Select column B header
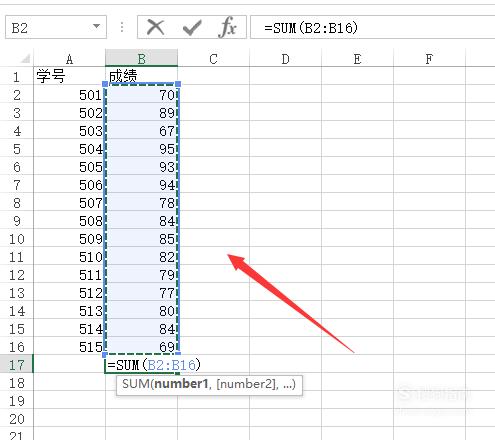The image size is (495, 440). click(x=141, y=59)
